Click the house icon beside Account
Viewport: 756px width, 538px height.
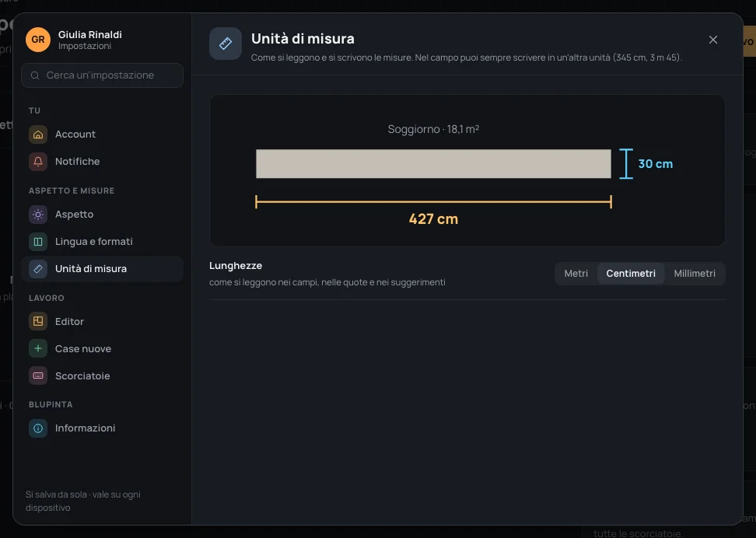pyautogui.click(x=38, y=134)
